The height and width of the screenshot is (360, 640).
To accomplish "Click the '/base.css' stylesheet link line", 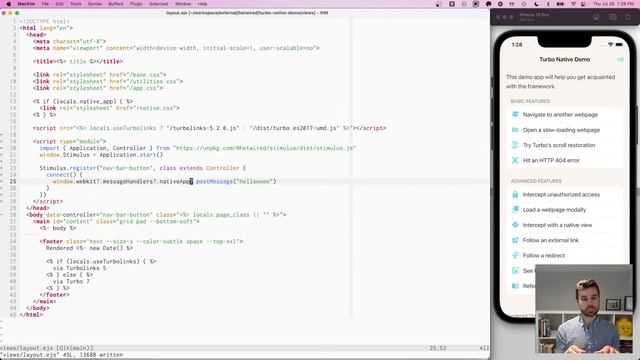I will click(100, 75).
